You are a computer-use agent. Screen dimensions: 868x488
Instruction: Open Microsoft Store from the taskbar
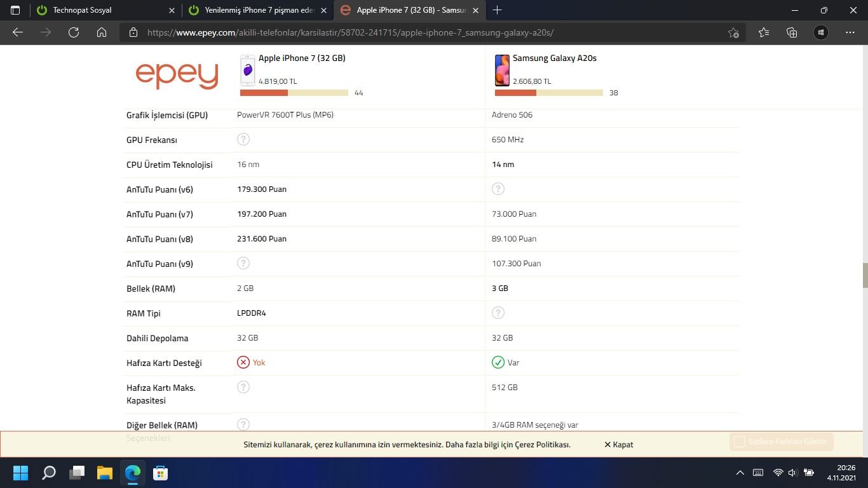160,473
